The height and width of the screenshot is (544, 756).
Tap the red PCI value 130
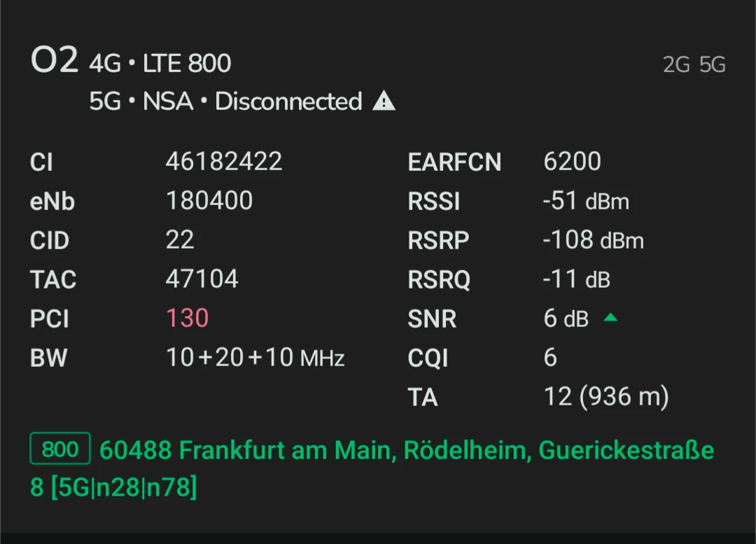[187, 319]
